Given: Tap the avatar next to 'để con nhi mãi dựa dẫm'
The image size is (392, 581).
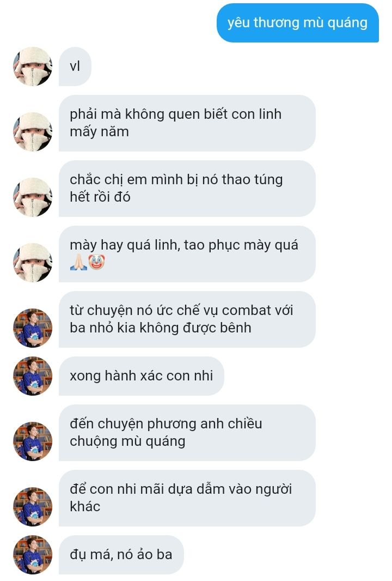Looking at the screenshot, I should pyautogui.click(x=33, y=506).
